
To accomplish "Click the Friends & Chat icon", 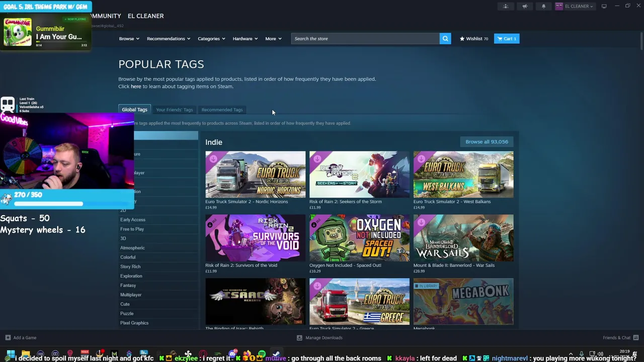I will click(636, 338).
